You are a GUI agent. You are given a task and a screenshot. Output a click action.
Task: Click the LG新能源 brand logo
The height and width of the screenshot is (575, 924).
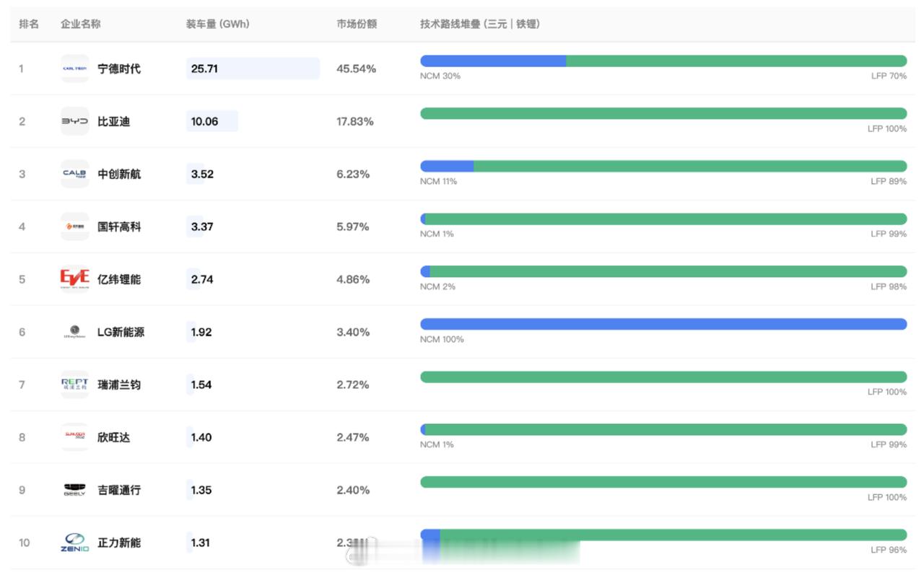click(x=74, y=332)
